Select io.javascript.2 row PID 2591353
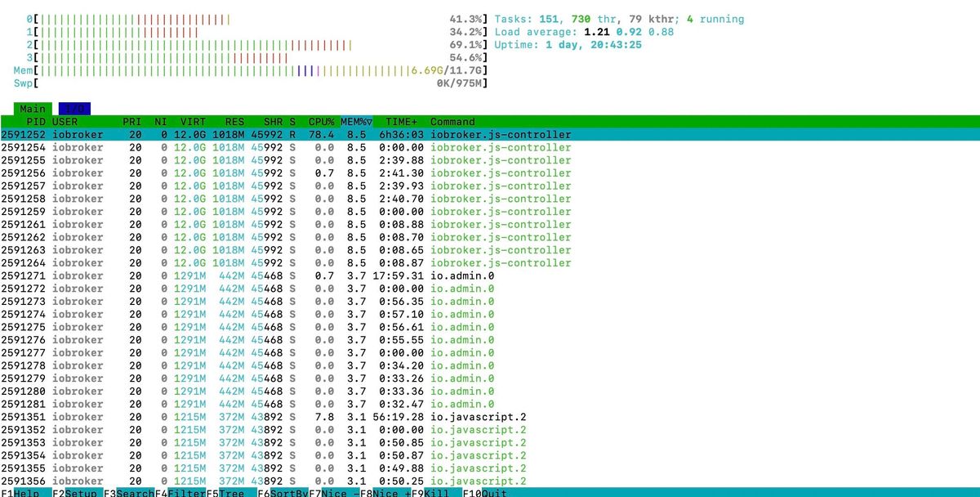Screen dimensions: 980x497 click(490, 443)
